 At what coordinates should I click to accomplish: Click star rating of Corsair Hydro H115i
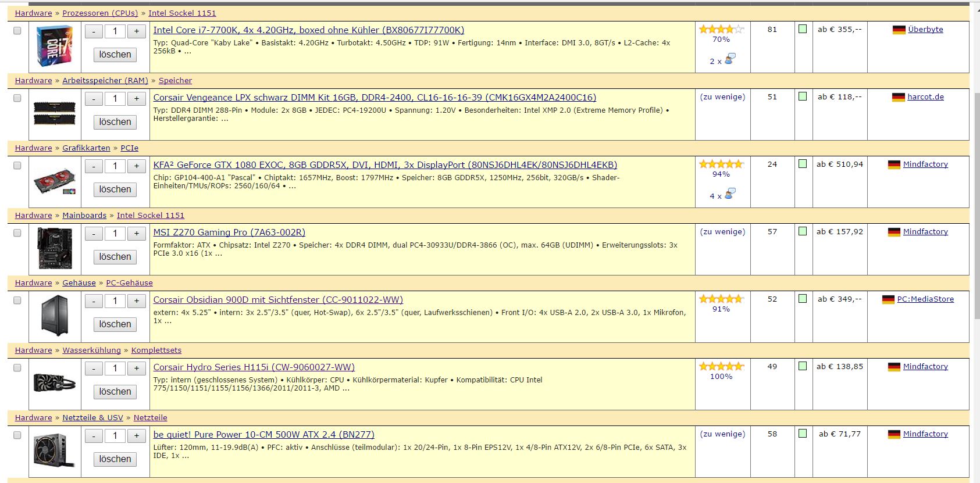(x=722, y=366)
